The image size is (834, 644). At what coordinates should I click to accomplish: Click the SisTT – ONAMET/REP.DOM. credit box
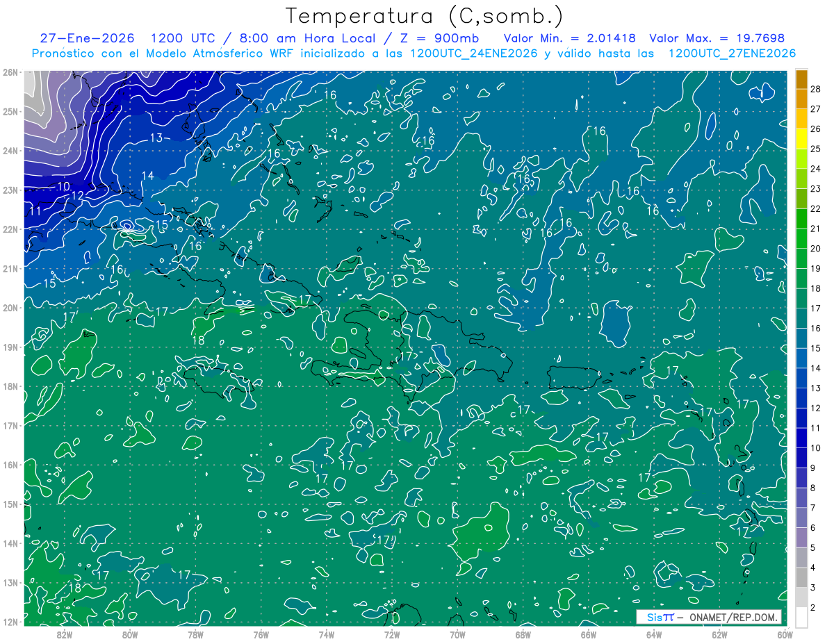click(x=709, y=617)
